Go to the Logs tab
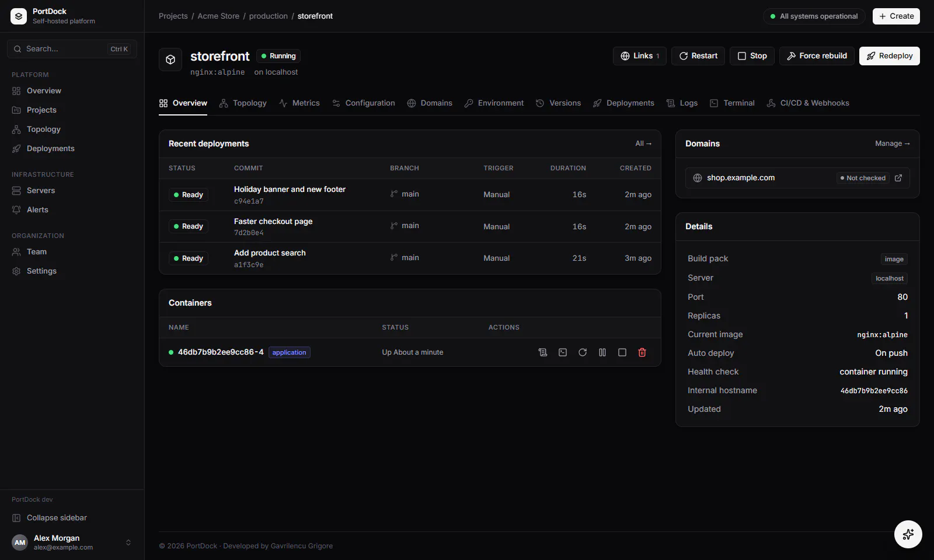The height and width of the screenshot is (560, 934). (682, 103)
